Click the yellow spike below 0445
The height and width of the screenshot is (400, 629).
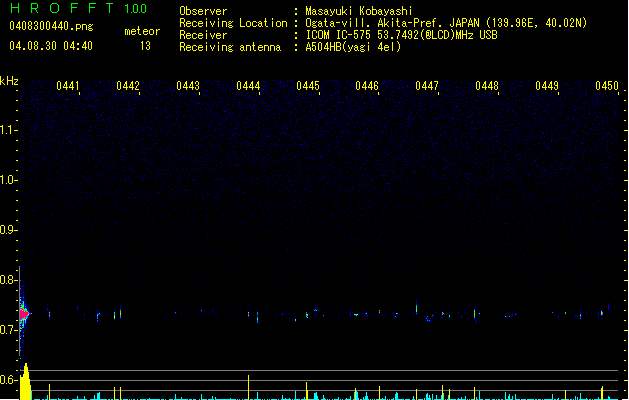tap(306, 391)
